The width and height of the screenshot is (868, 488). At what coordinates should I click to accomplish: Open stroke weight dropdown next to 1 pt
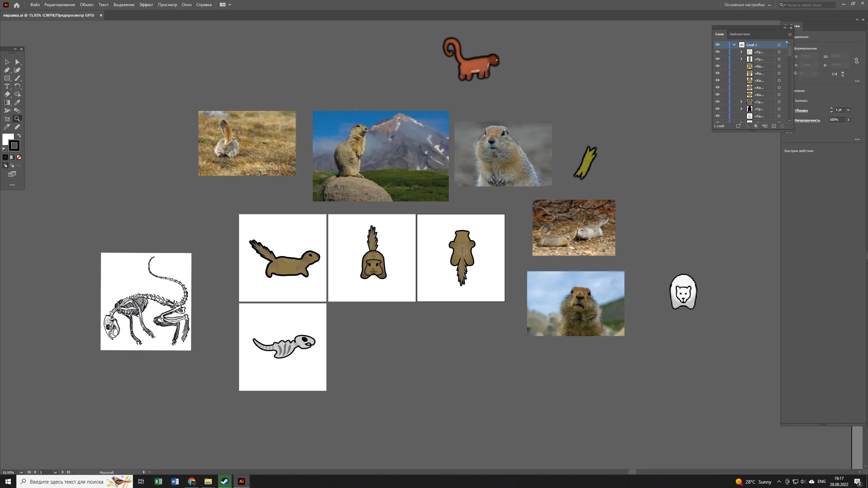tap(848, 110)
